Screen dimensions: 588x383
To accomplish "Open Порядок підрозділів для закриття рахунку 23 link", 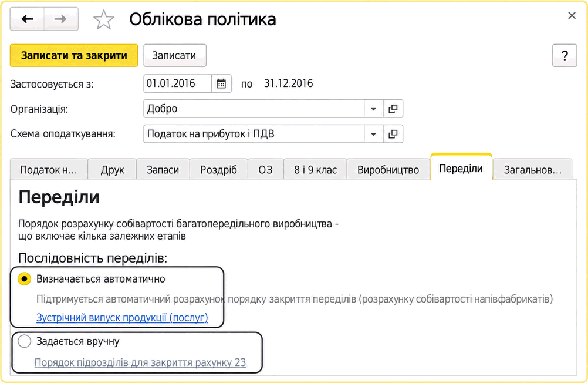I will click(x=140, y=362).
